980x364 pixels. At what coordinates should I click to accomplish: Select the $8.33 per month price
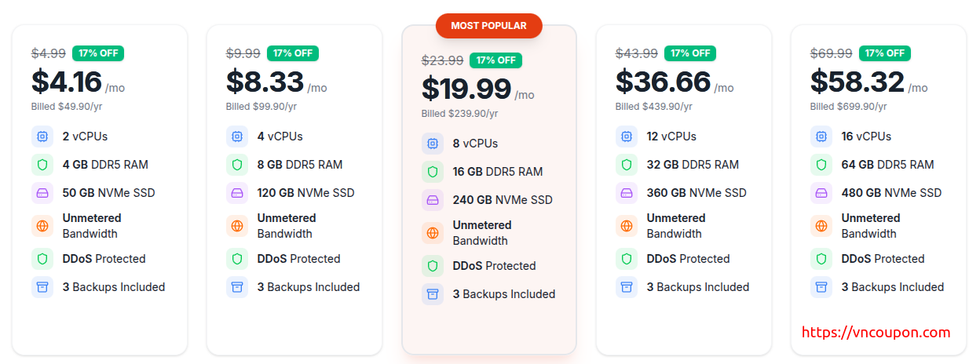pyautogui.click(x=265, y=82)
